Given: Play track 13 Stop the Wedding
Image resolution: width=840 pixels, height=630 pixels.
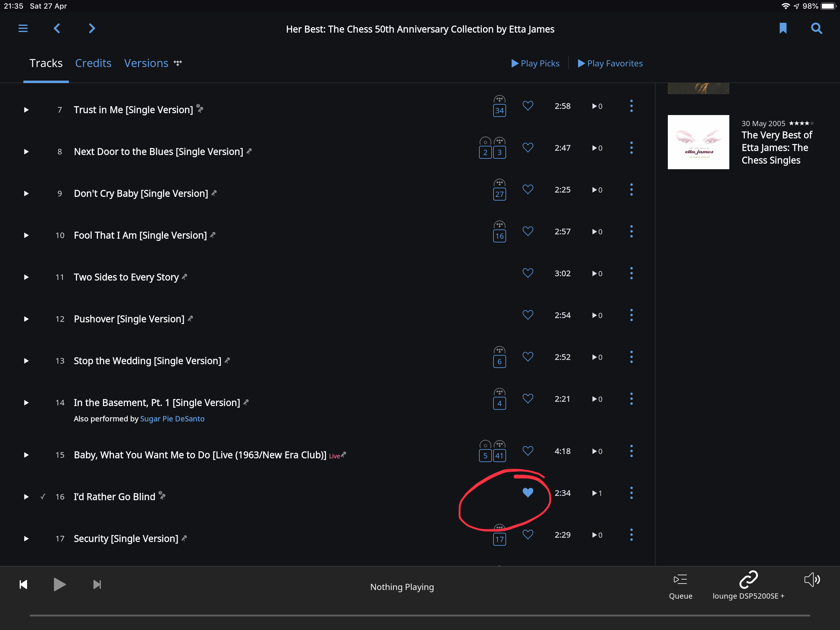Looking at the screenshot, I should [x=26, y=361].
